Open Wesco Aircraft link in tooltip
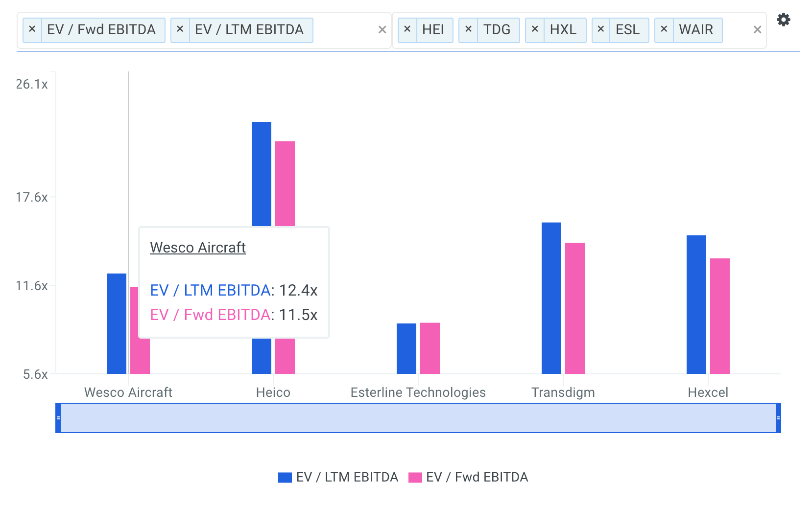The image size is (812, 505). point(198,248)
